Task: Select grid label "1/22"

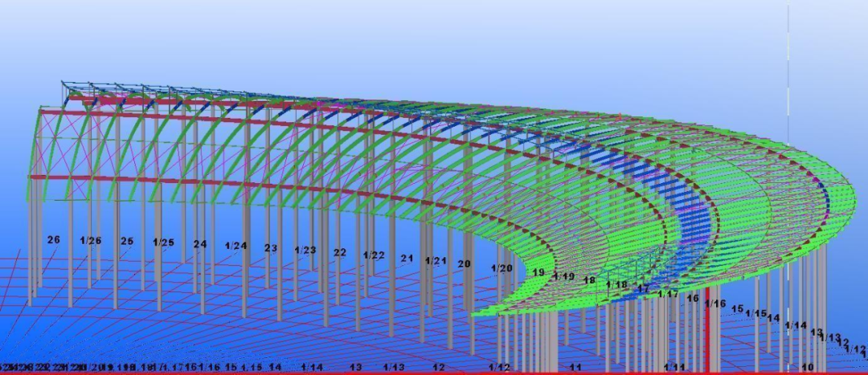Action: tap(374, 255)
